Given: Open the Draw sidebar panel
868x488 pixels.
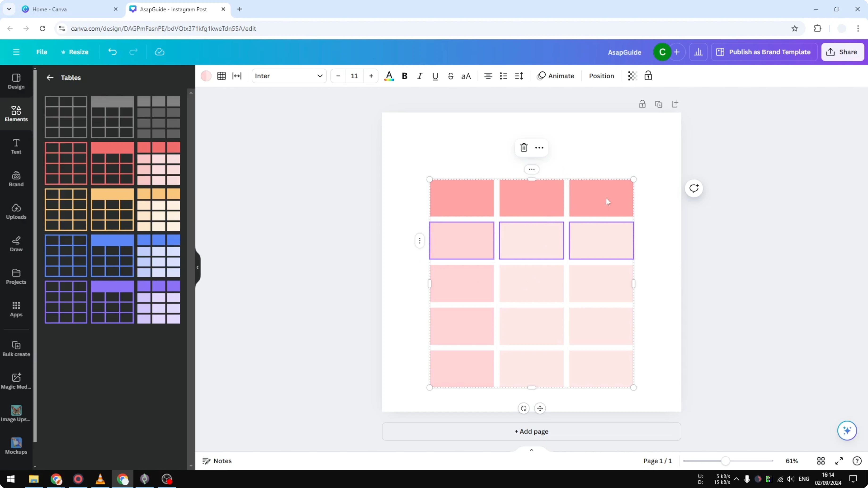Looking at the screenshot, I should pyautogui.click(x=16, y=244).
